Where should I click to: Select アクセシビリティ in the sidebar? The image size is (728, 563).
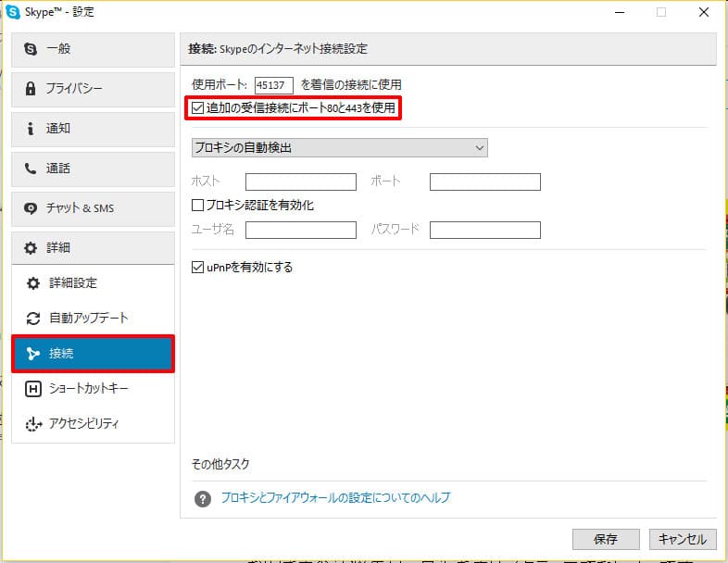pyautogui.click(x=93, y=424)
